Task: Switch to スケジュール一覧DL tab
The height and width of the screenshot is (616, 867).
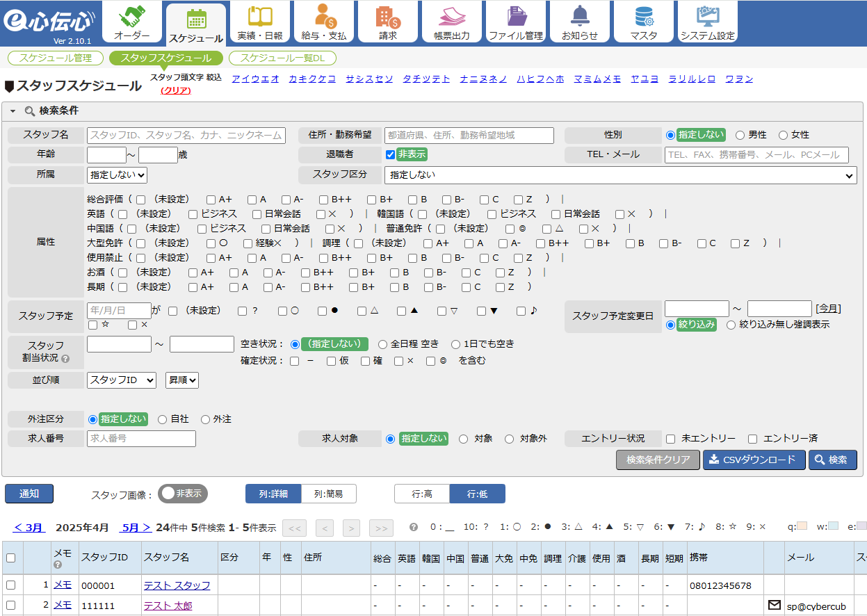Action: pos(282,58)
